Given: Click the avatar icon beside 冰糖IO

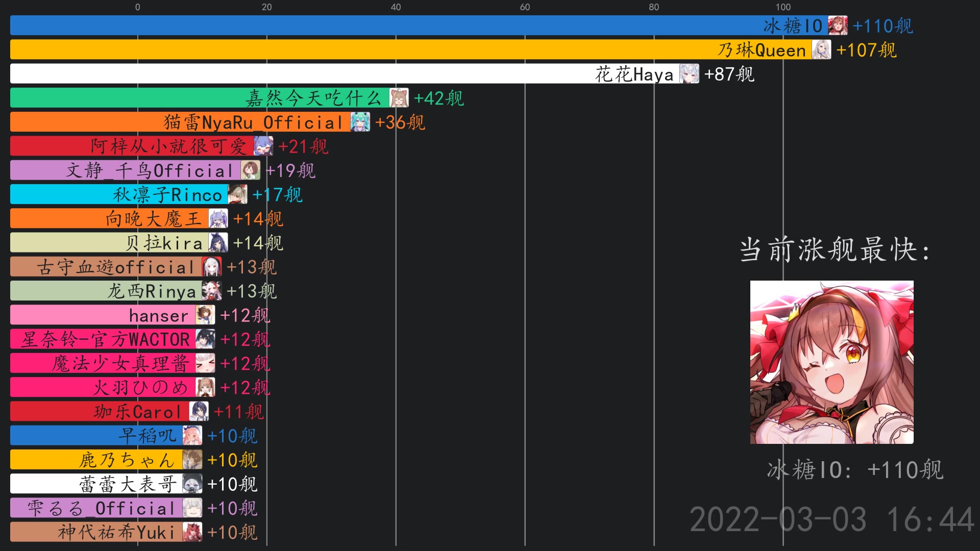Looking at the screenshot, I should [838, 26].
